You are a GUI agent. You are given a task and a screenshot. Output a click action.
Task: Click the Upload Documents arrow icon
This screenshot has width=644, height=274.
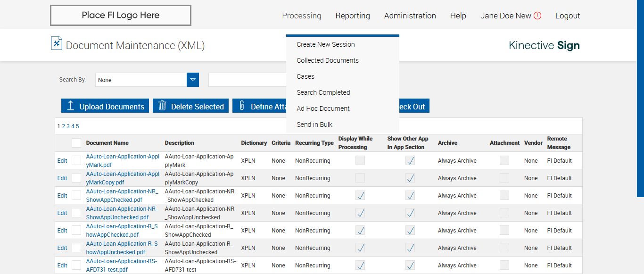click(71, 106)
